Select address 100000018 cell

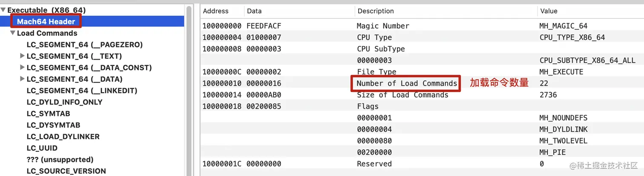(222, 106)
